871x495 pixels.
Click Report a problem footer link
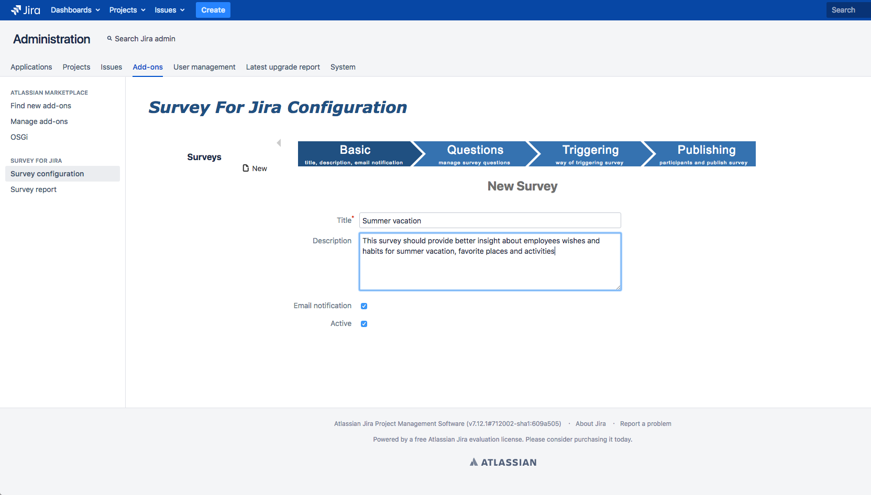point(645,423)
